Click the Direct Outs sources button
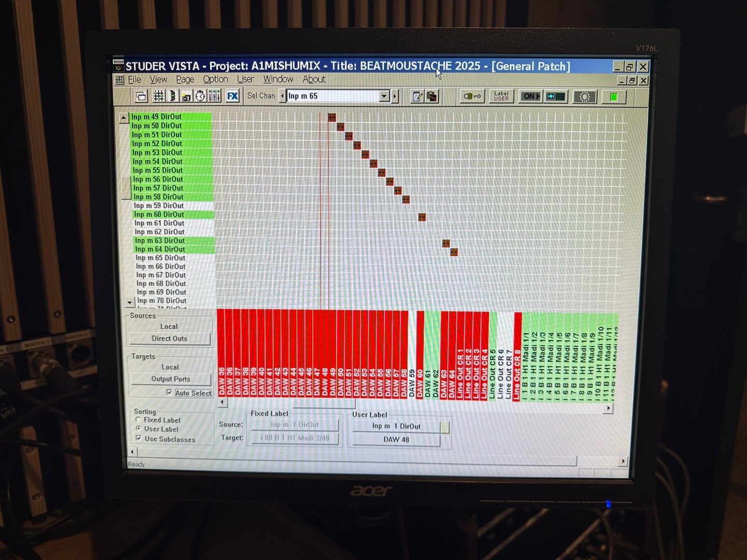 pos(170,339)
